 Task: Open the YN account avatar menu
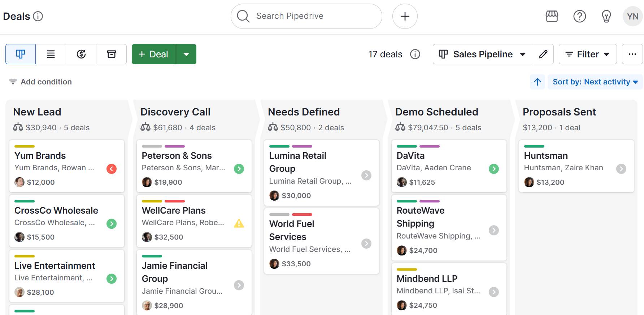633,16
